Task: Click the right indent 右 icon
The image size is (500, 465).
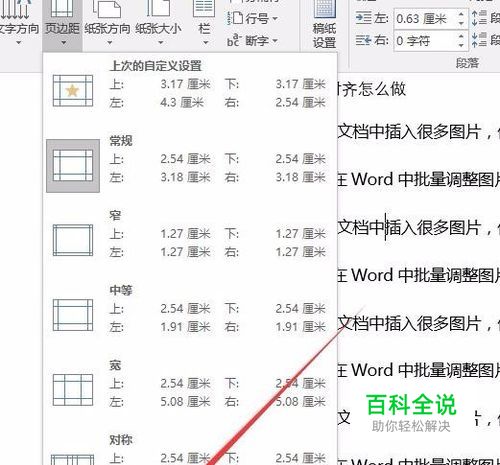Action: tap(363, 41)
